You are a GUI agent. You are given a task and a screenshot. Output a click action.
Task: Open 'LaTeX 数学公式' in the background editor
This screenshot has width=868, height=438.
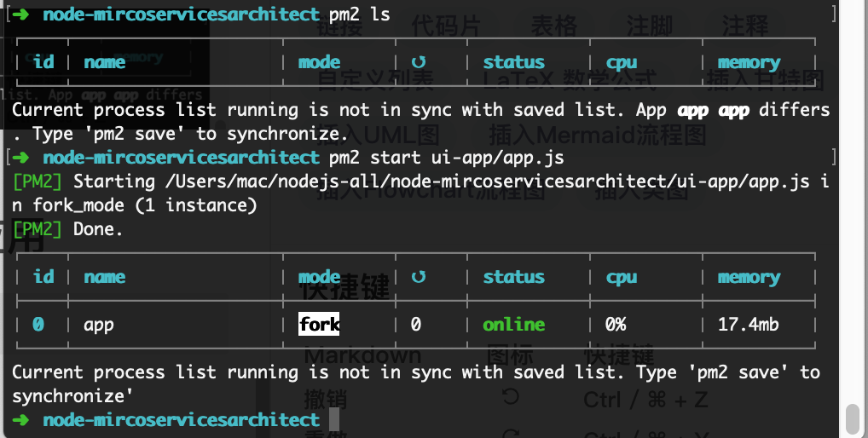[x=570, y=80]
